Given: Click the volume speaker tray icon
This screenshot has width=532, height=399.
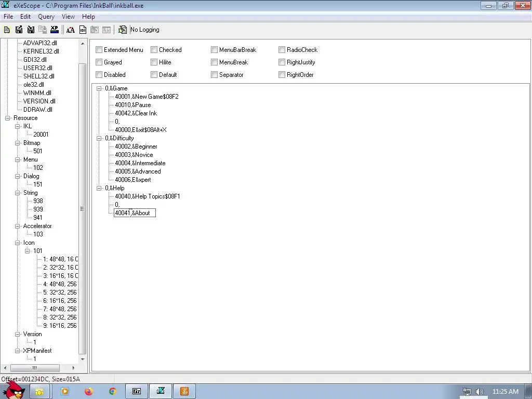Looking at the screenshot, I should [480, 392].
